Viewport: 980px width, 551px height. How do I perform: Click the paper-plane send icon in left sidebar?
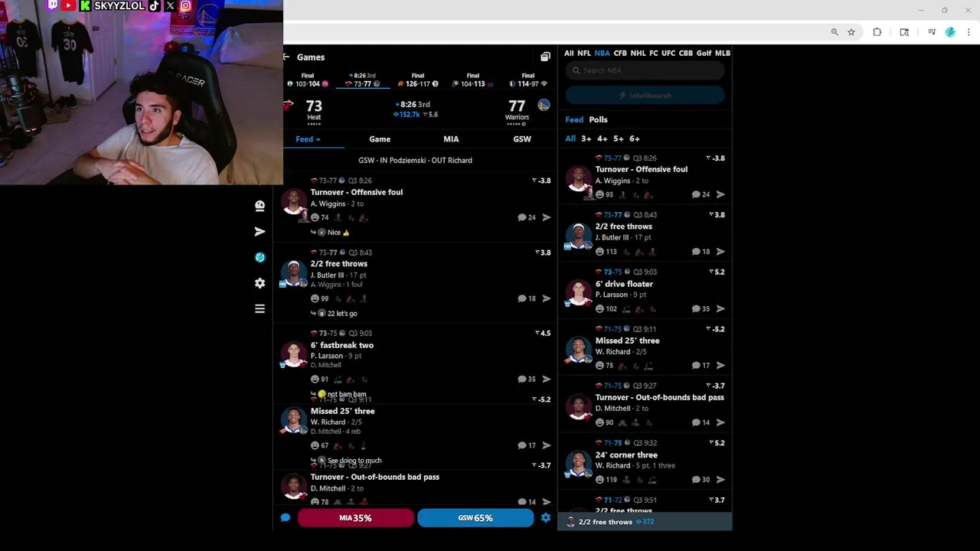pos(260,231)
